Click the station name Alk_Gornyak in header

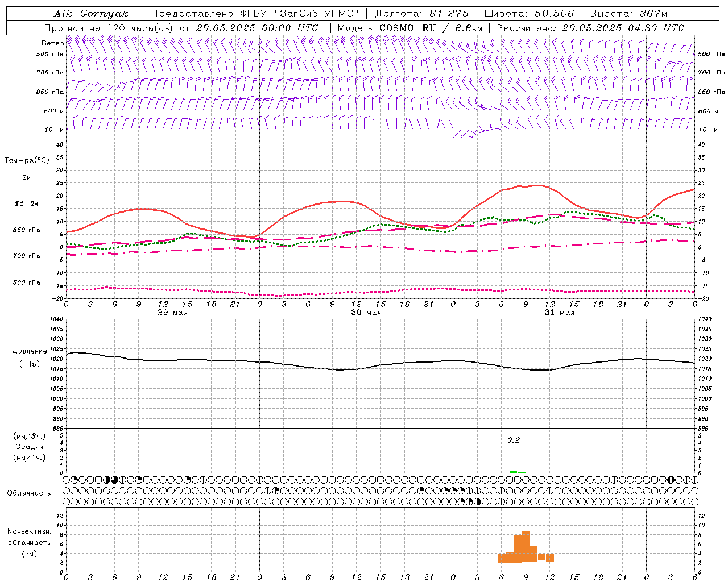coord(91,14)
